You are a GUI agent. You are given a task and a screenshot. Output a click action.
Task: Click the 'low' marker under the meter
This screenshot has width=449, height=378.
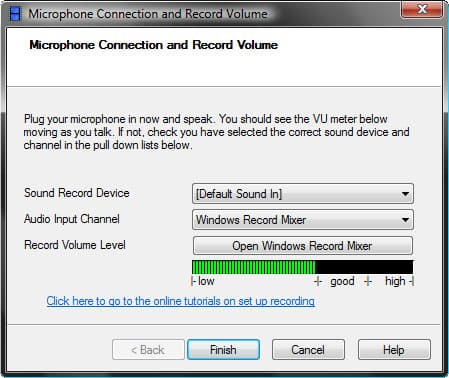click(x=206, y=281)
